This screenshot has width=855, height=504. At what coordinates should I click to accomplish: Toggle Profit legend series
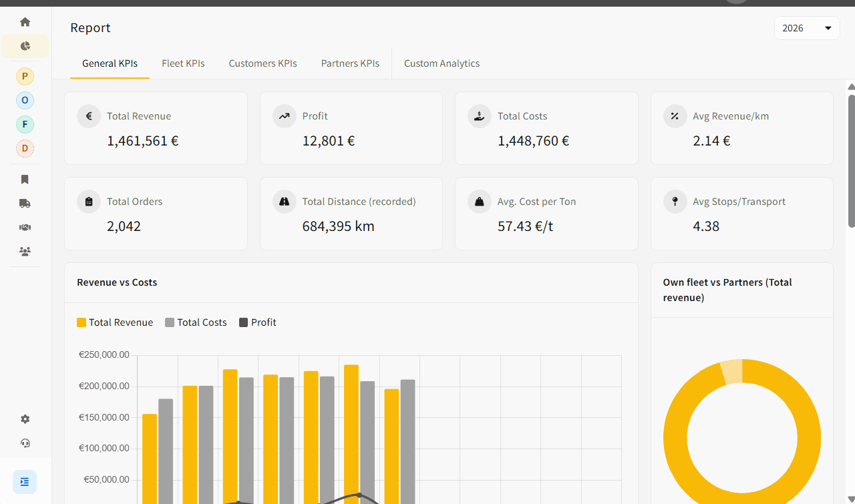(x=258, y=322)
